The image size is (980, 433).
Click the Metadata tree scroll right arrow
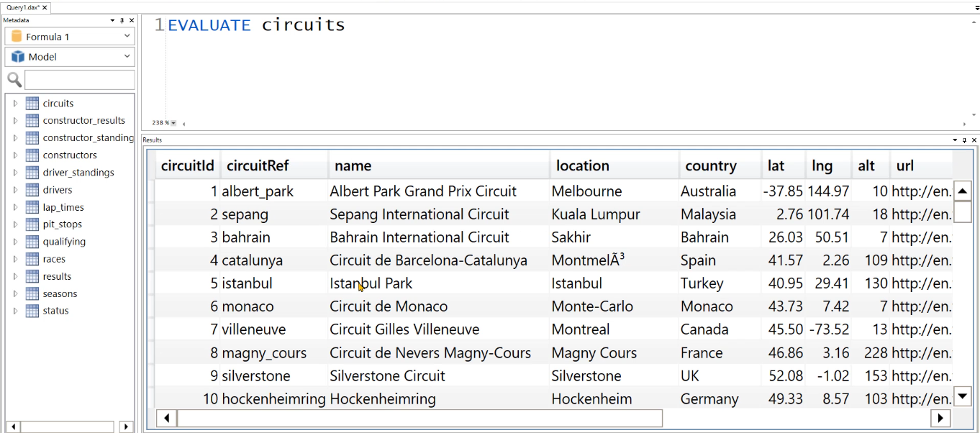coord(126,427)
